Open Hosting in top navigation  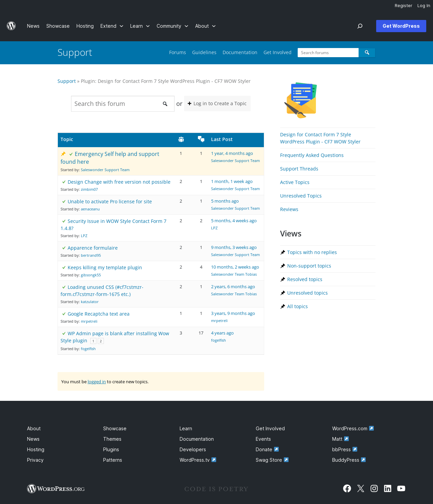coord(85,26)
